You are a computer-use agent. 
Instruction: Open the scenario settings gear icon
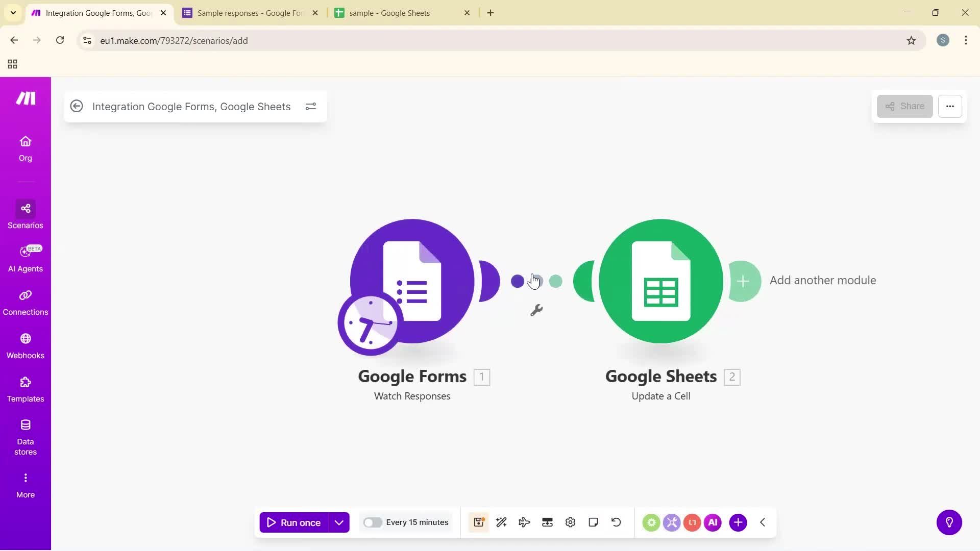coord(570,522)
